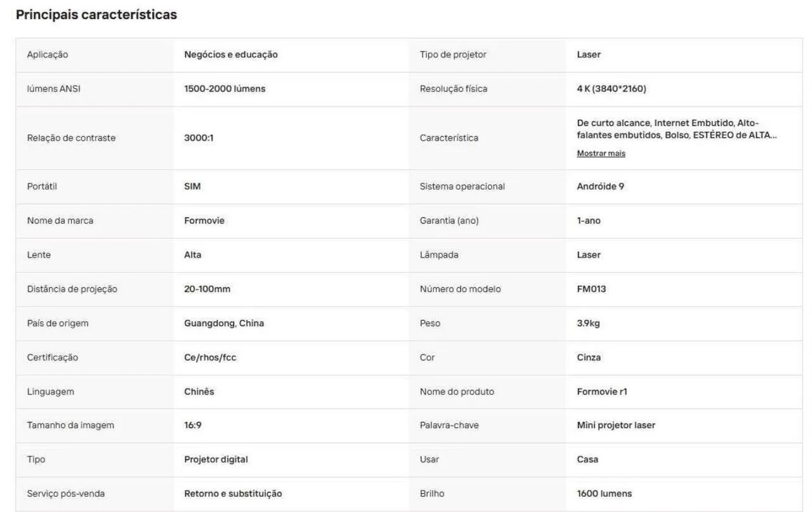Click the 'Garantia (ano)' label
This screenshot has height=512, width=812.
(449, 221)
